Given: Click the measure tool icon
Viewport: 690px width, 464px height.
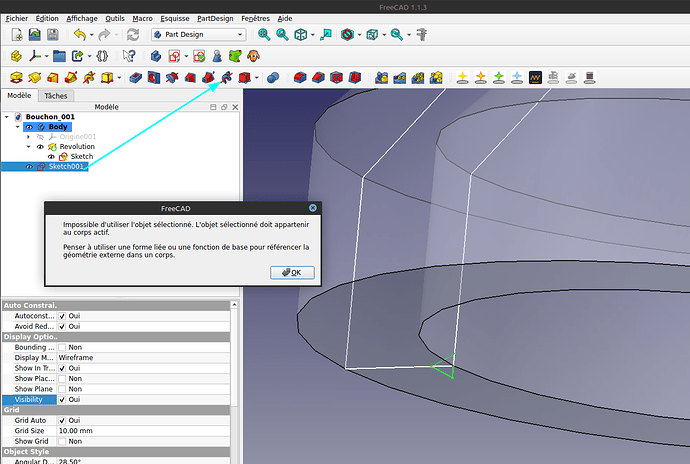Looking at the screenshot, I should coord(422,34).
